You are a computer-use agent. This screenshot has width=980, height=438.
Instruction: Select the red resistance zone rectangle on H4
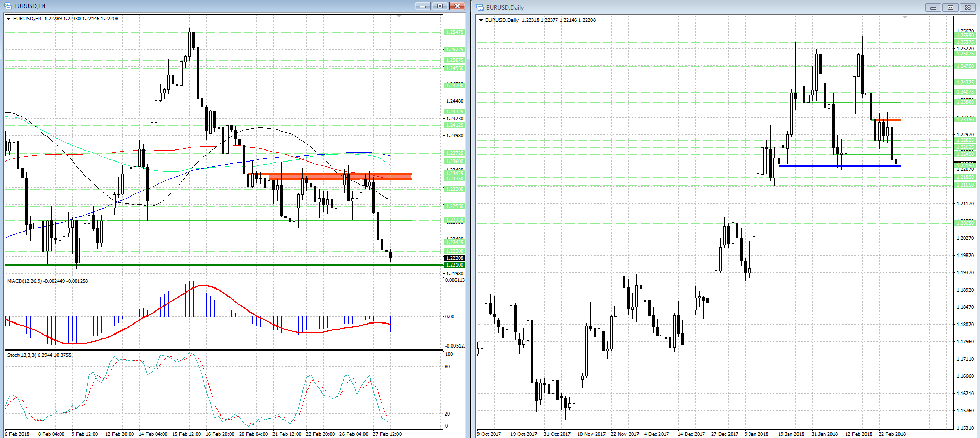(x=340, y=176)
